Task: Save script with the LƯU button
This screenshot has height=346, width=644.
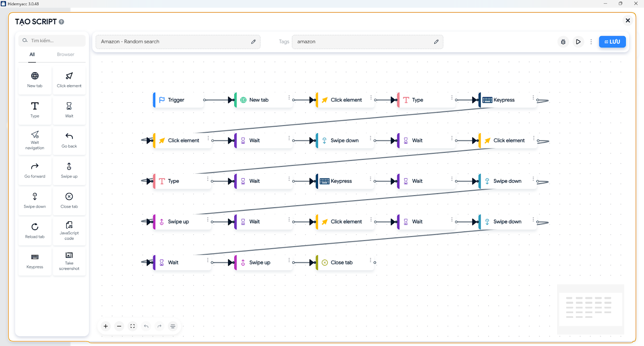Action: point(612,42)
